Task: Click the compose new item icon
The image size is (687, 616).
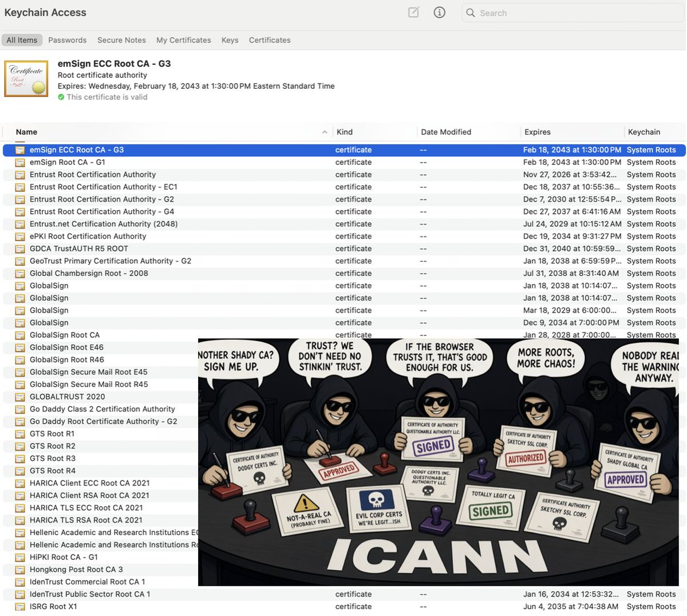Action: [413, 13]
